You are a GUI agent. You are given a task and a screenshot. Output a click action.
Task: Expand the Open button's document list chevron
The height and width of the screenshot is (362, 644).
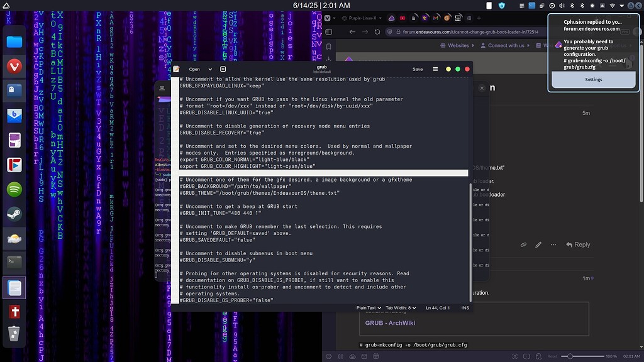209,69
